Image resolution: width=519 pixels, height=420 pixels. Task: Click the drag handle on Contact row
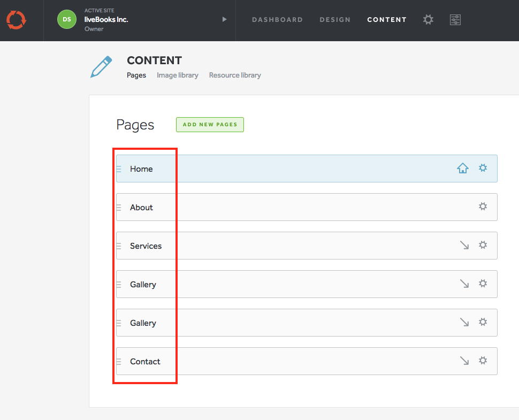click(x=119, y=362)
